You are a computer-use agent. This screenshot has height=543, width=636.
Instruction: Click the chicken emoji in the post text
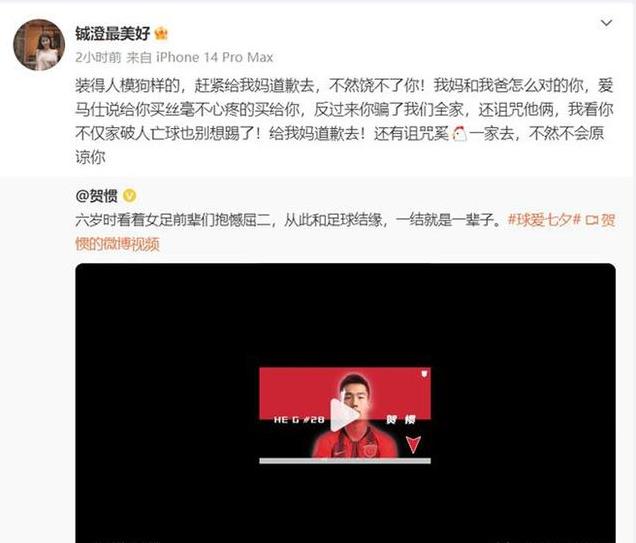[x=459, y=133]
